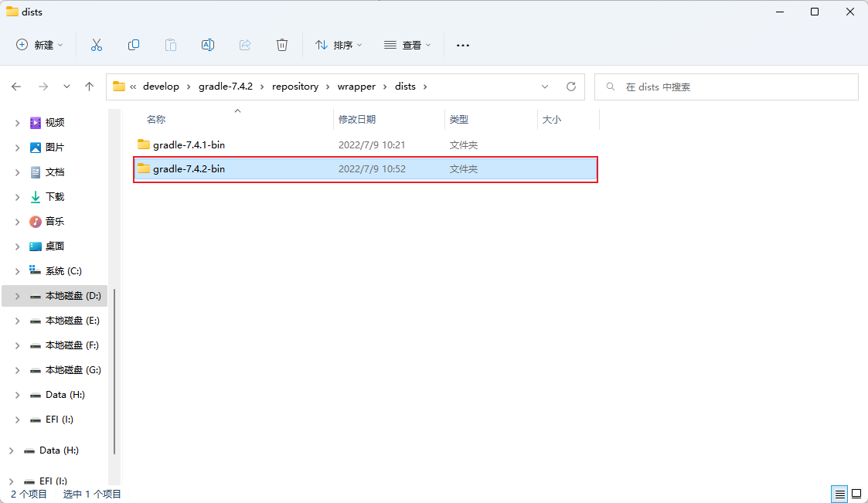The width and height of the screenshot is (868, 503).
Task: Click the Paste clipboard icon
Action: click(171, 45)
